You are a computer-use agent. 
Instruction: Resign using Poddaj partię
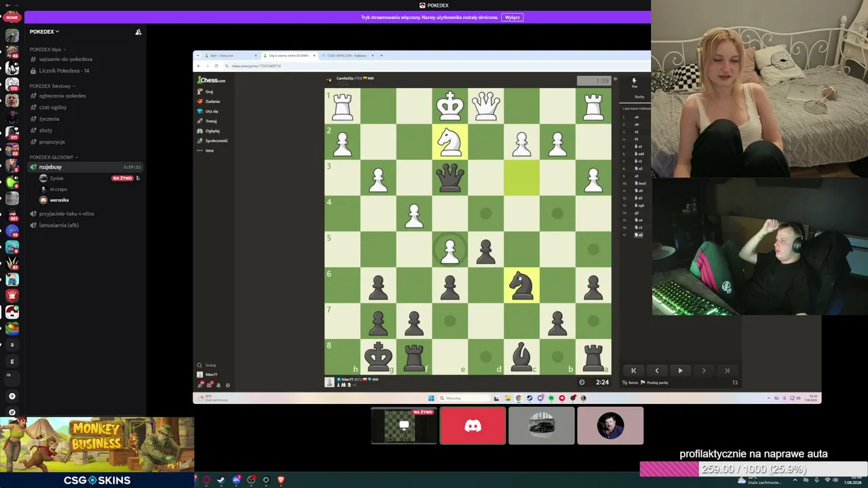click(655, 383)
